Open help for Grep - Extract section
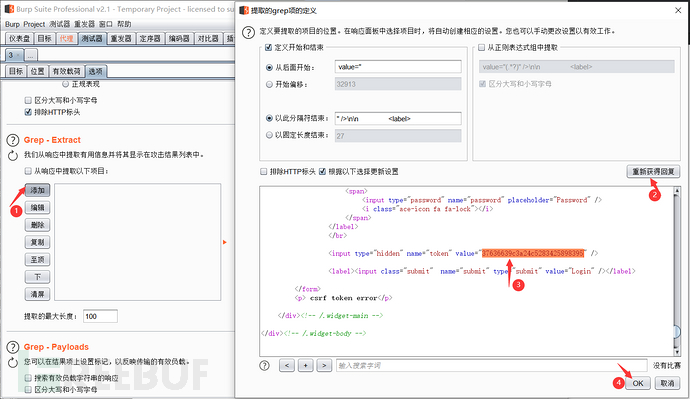 click(x=13, y=140)
